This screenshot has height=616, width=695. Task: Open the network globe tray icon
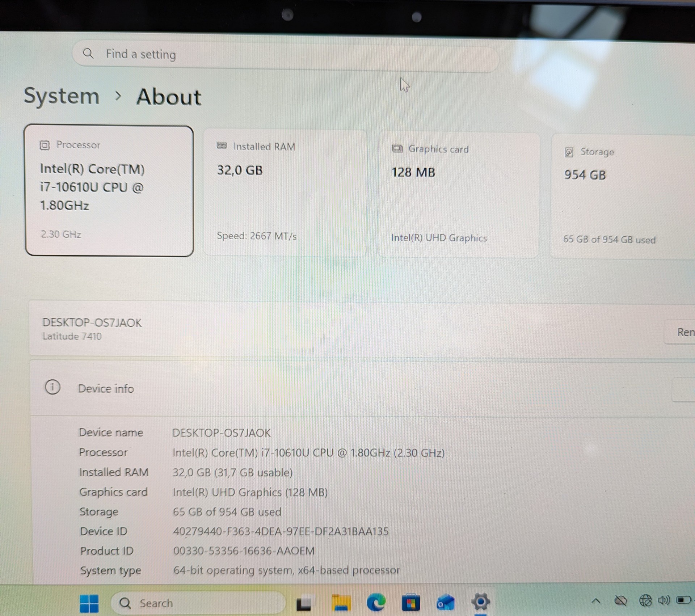click(x=645, y=601)
